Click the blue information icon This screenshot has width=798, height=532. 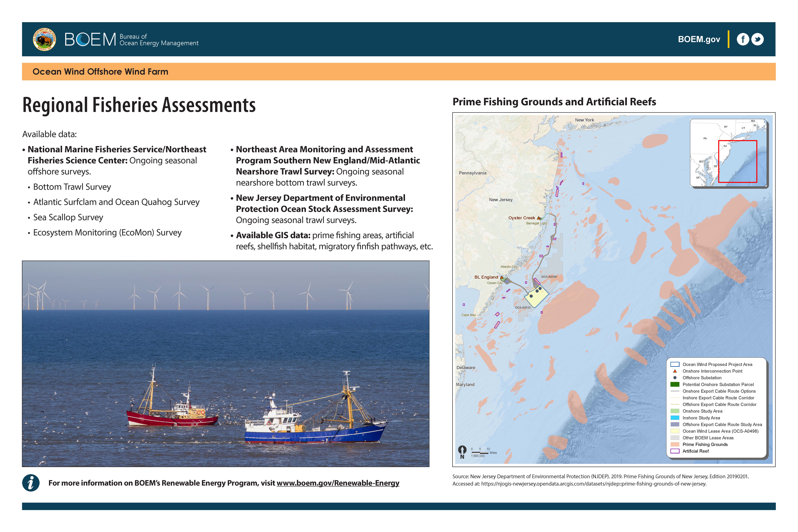click(31, 483)
